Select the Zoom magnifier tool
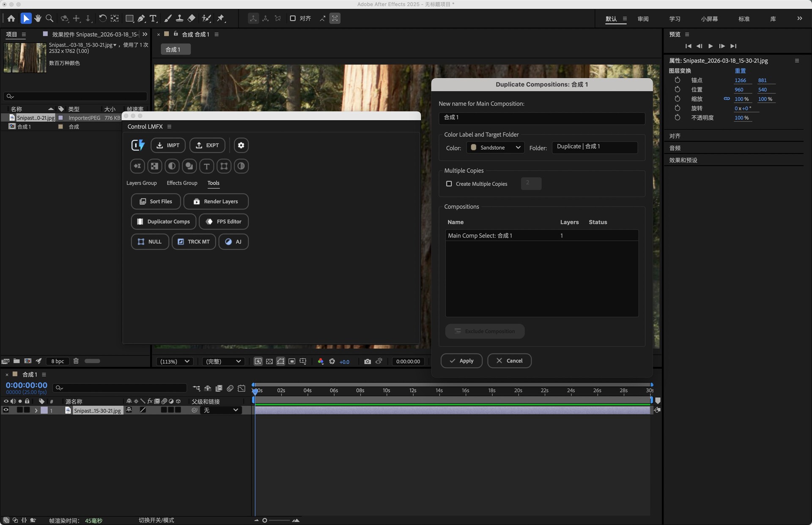 coord(49,19)
